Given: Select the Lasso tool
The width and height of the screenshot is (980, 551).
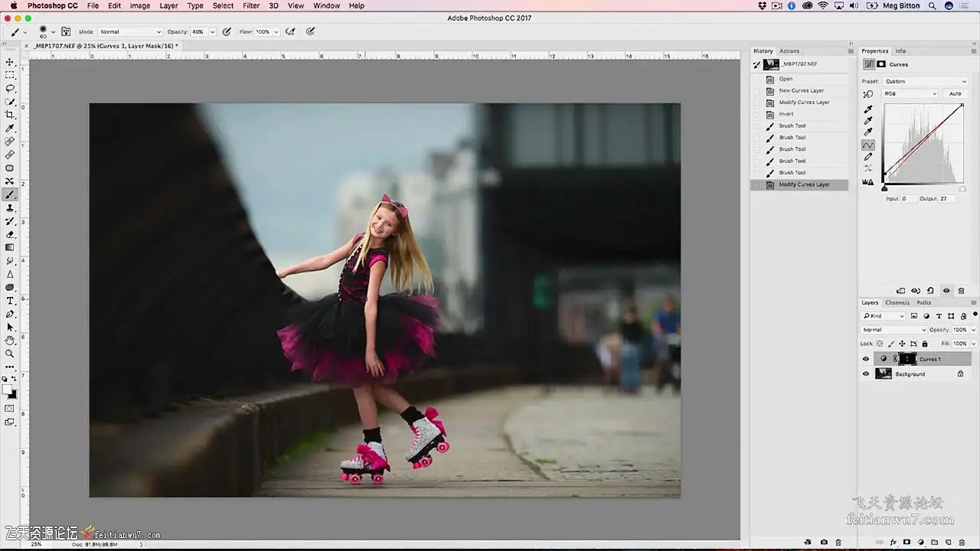Looking at the screenshot, I should [x=10, y=89].
